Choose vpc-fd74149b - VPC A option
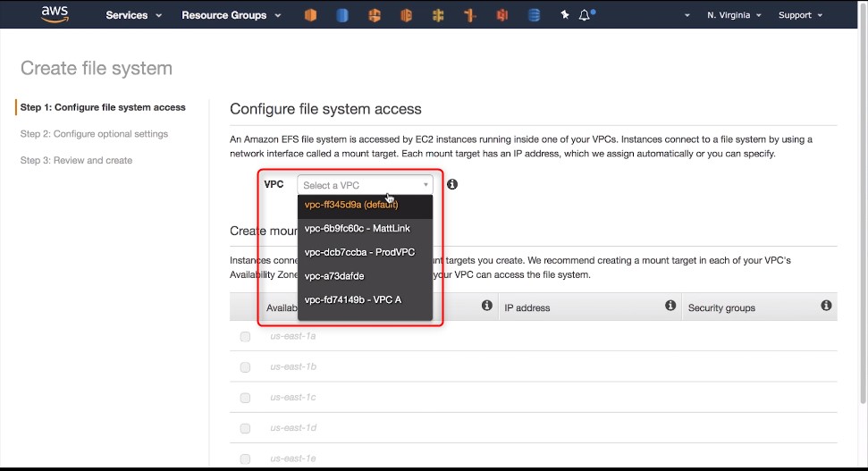The height and width of the screenshot is (471, 868). pos(366,299)
